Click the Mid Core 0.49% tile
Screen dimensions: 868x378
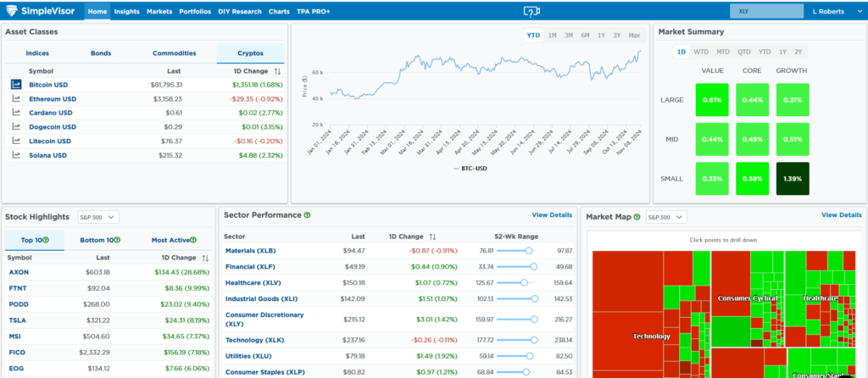[x=753, y=140]
